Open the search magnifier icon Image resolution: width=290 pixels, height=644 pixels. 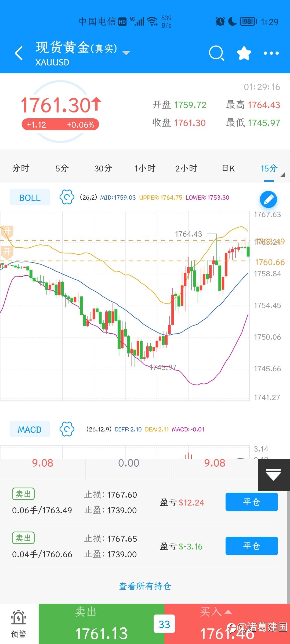point(216,53)
